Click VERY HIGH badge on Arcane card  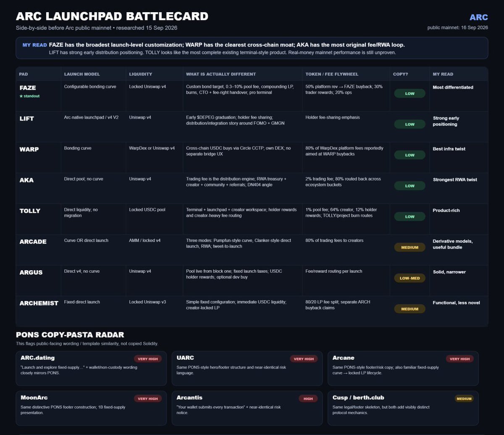coord(459,359)
